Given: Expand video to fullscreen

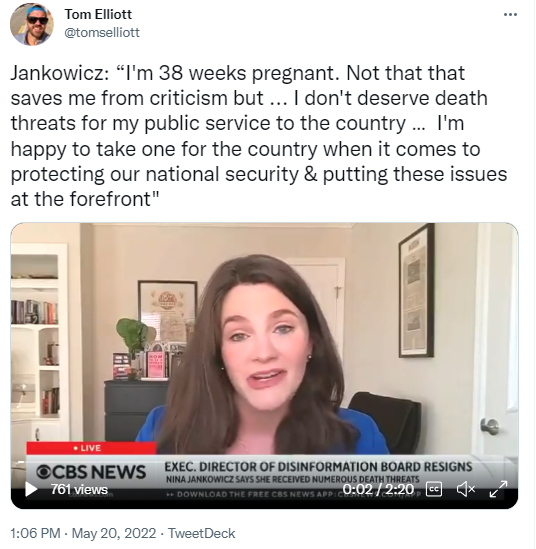Looking at the screenshot, I should 498,489.
